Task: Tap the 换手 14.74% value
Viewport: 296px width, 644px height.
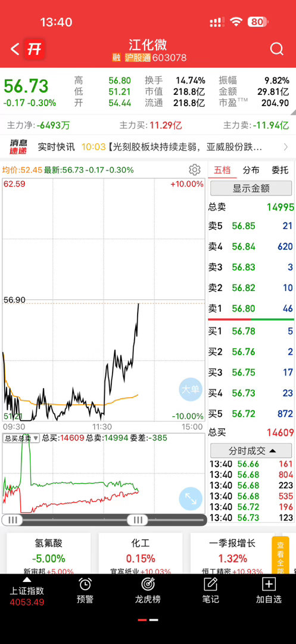Action: (x=191, y=80)
